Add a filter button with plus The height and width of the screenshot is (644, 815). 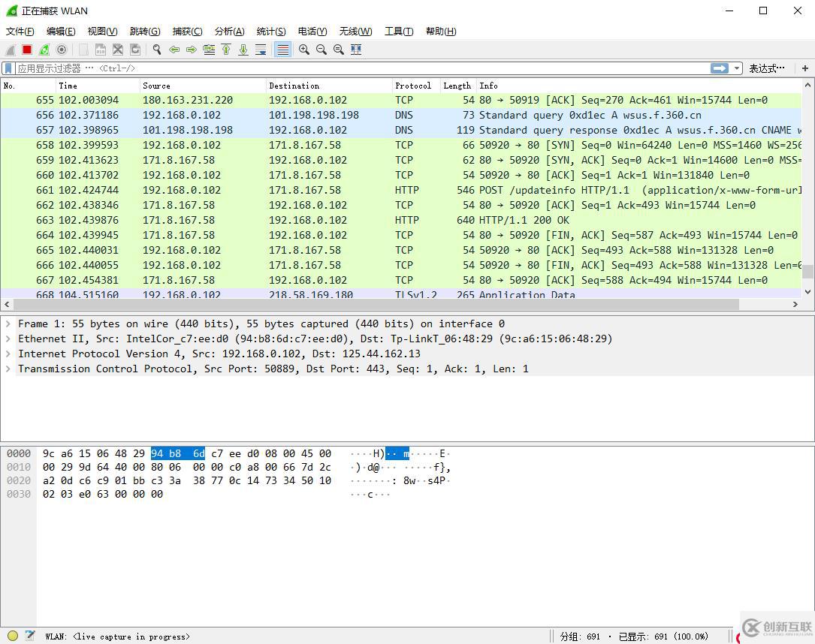[805, 68]
